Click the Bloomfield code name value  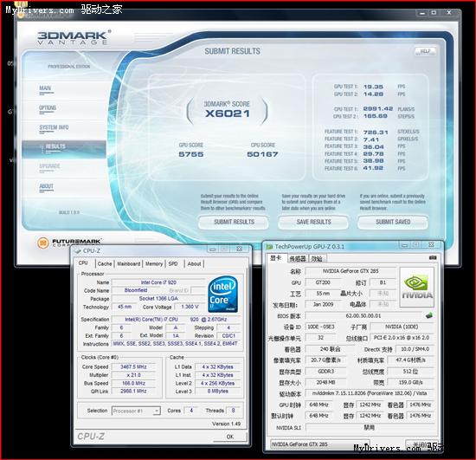coord(136,290)
